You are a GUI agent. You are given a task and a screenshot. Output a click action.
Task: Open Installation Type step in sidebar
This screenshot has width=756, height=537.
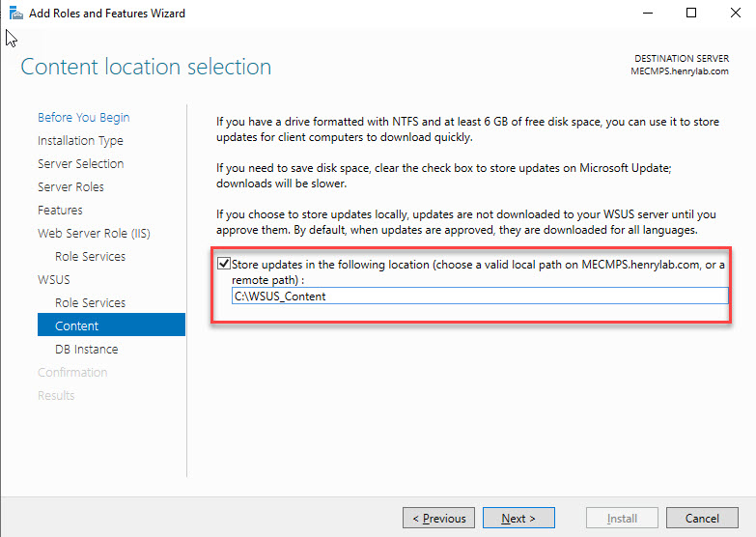(80, 141)
